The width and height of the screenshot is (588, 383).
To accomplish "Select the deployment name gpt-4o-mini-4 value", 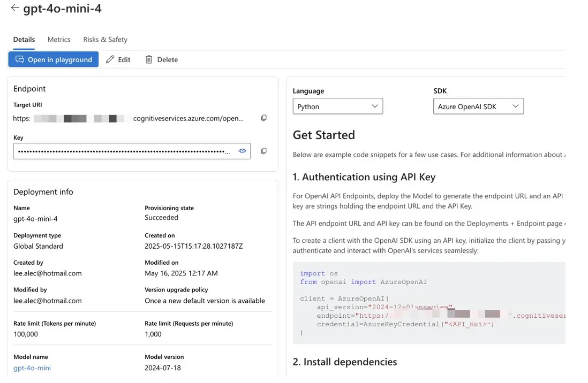I will click(x=35, y=218).
